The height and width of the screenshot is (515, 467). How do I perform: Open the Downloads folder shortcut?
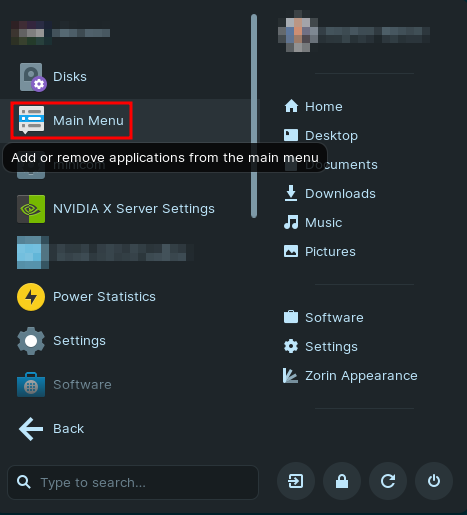coord(330,194)
